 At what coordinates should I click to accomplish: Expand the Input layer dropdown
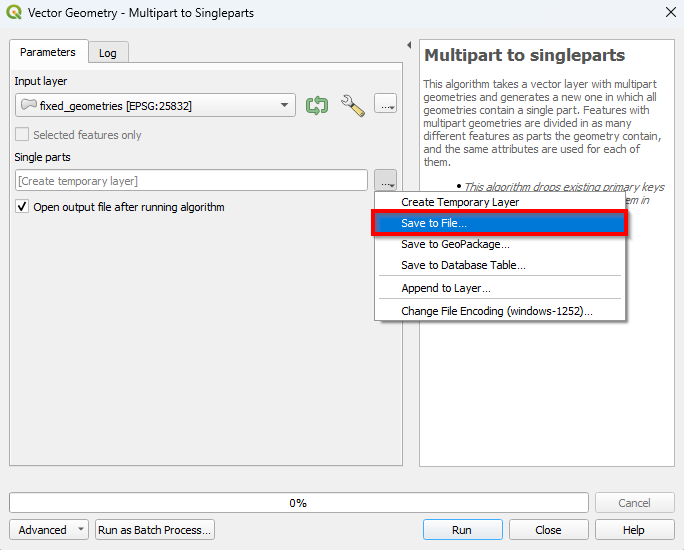(x=286, y=105)
